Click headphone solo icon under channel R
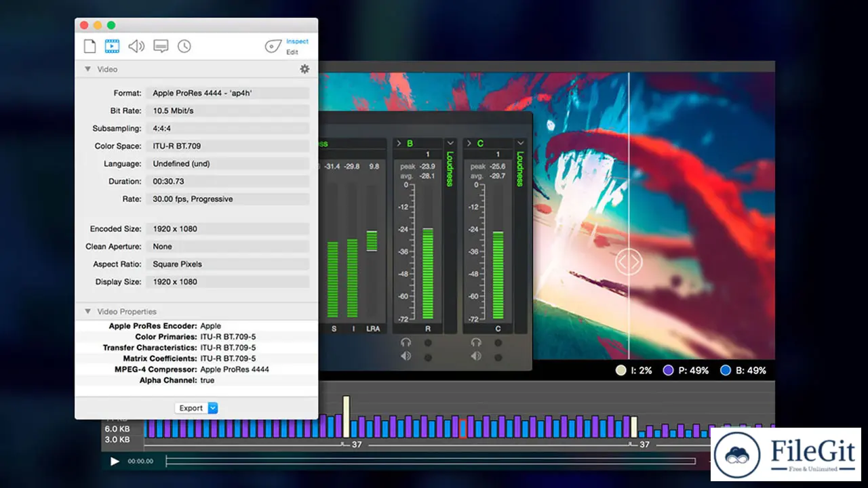Viewport: 868px width, 488px height. 406,342
